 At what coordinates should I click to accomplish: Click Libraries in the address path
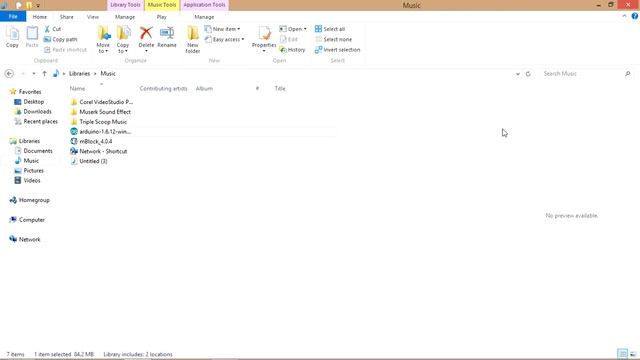tap(79, 73)
